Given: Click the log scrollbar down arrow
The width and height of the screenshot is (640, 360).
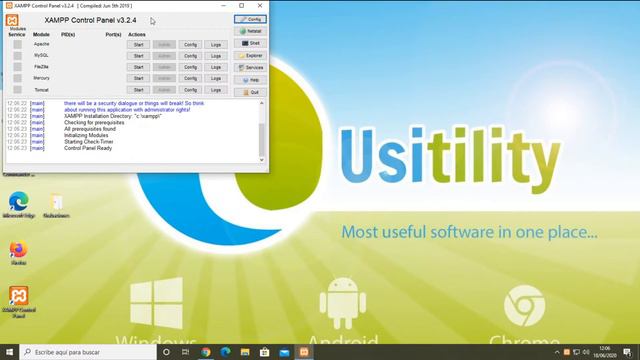Looking at the screenshot, I should pos(262,160).
